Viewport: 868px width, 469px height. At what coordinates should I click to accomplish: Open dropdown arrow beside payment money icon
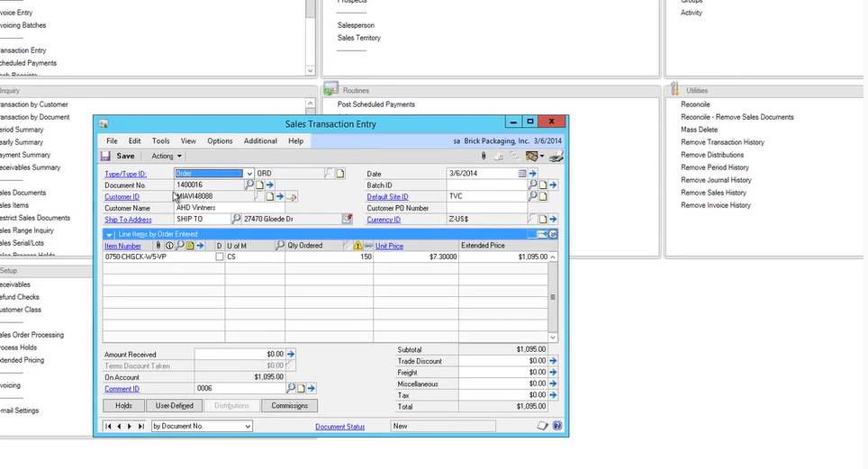coord(542,156)
